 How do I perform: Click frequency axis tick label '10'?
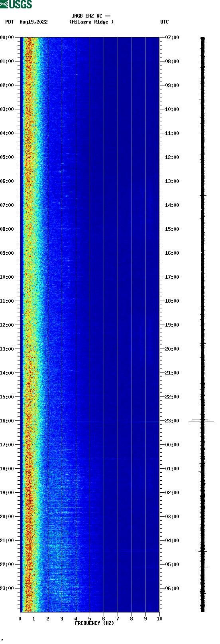tap(159, 619)
